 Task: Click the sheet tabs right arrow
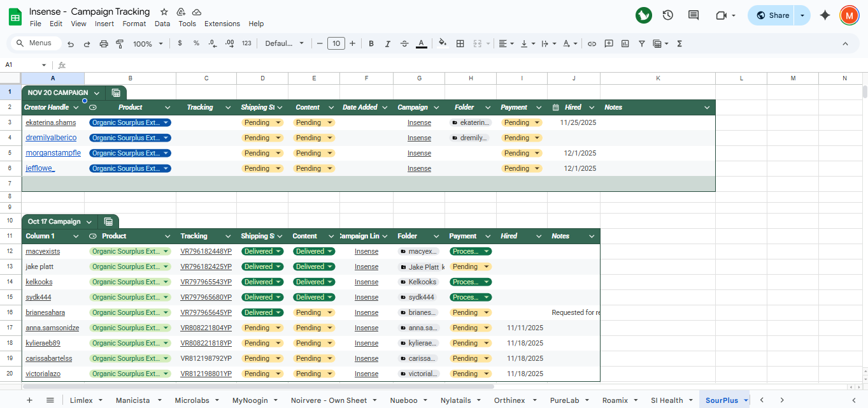(x=782, y=400)
